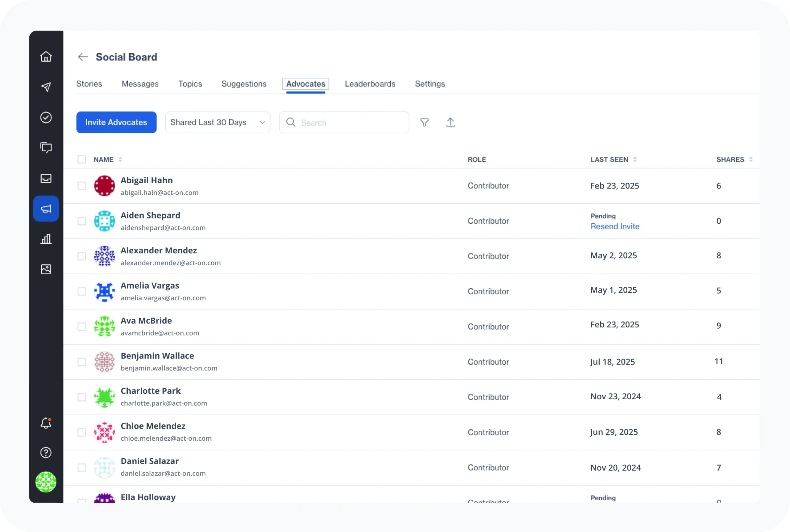Sort by Shares column arrows
Image resolution: width=790 pixels, height=532 pixels.
750,159
